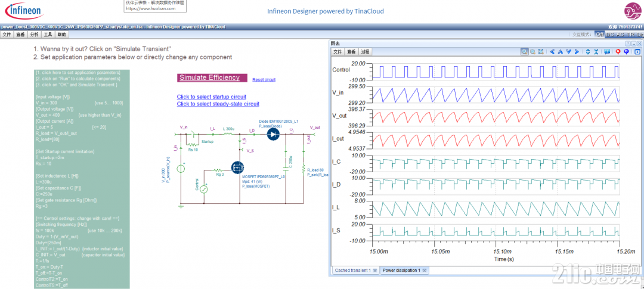The height and width of the screenshot is (289, 644).
Task: Click the 'I_L' waveform label in chart
Action: [337, 209]
